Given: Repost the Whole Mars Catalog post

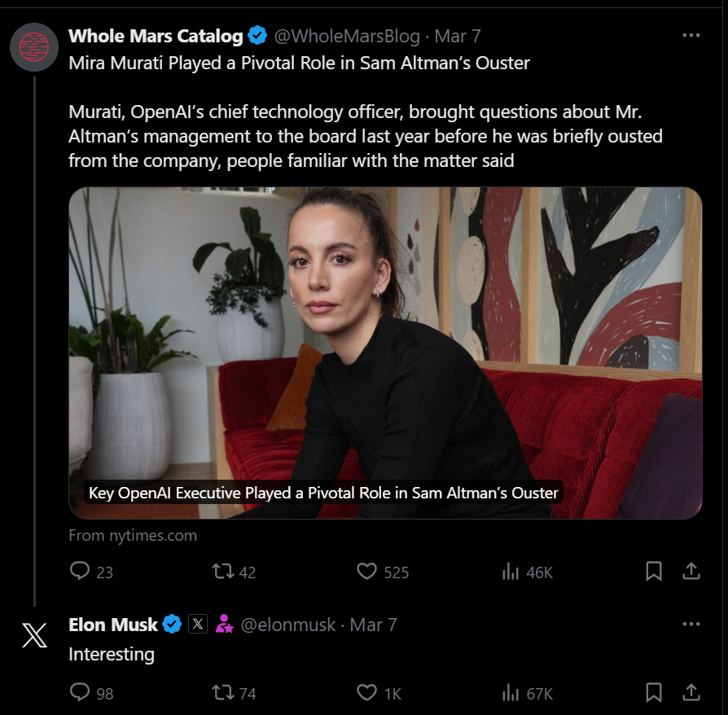Looking at the screenshot, I should click(x=223, y=572).
